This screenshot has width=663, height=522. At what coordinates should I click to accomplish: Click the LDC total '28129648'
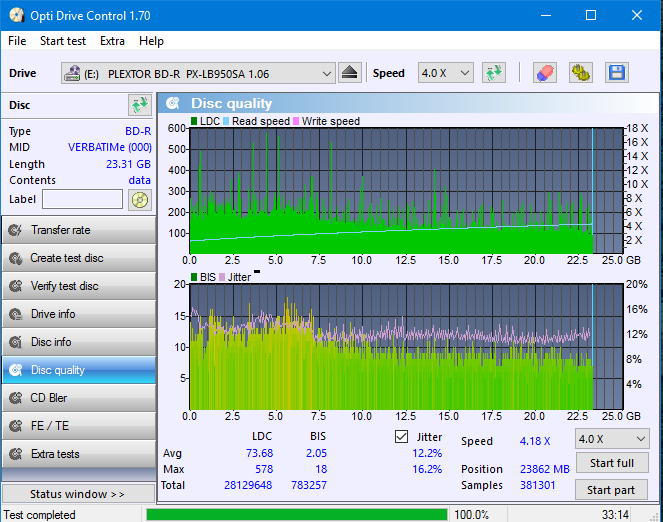[x=248, y=485]
